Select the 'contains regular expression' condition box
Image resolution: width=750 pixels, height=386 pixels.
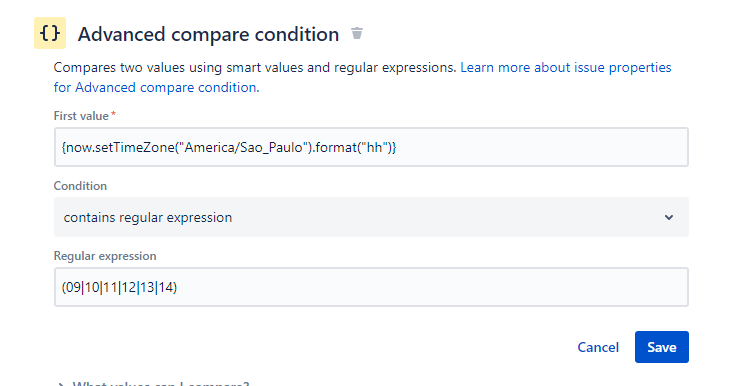371,217
